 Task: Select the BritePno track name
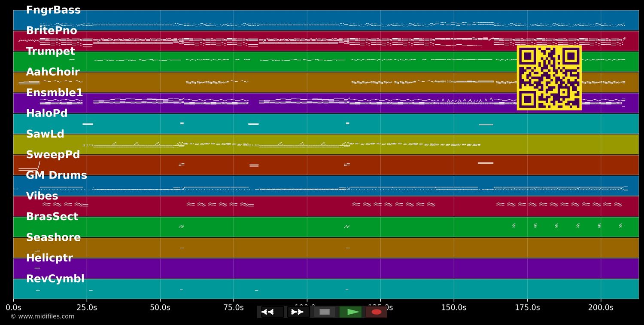point(52,31)
